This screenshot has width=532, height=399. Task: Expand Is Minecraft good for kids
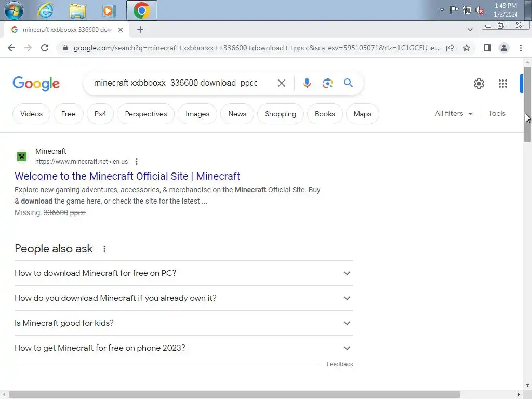tap(183, 323)
